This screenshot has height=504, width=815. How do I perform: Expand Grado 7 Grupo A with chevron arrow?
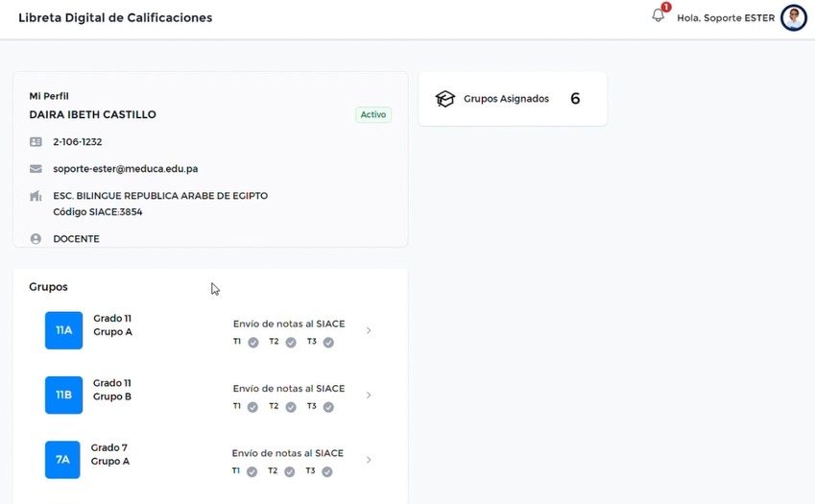coord(369,460)
